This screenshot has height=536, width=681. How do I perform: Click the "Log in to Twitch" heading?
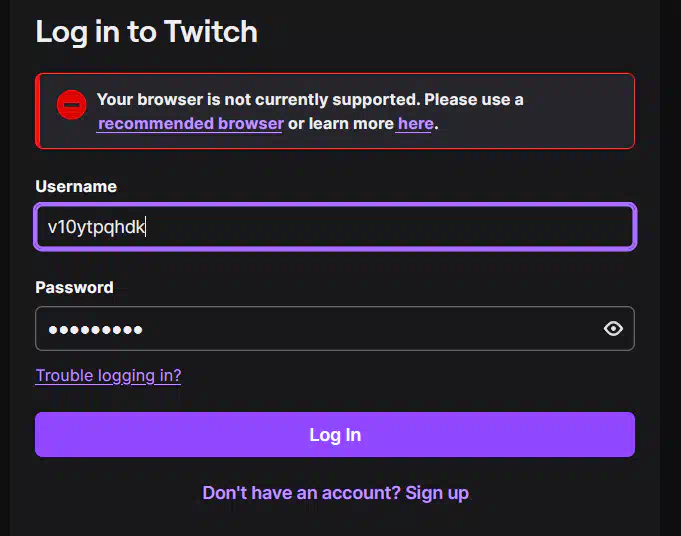point(146,32)
